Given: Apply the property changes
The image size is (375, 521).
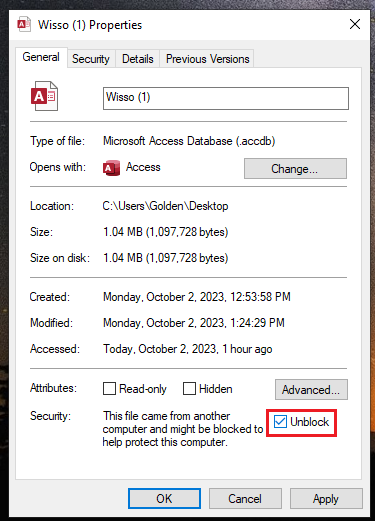Looking at the screenshot, I should coord(326,499).
